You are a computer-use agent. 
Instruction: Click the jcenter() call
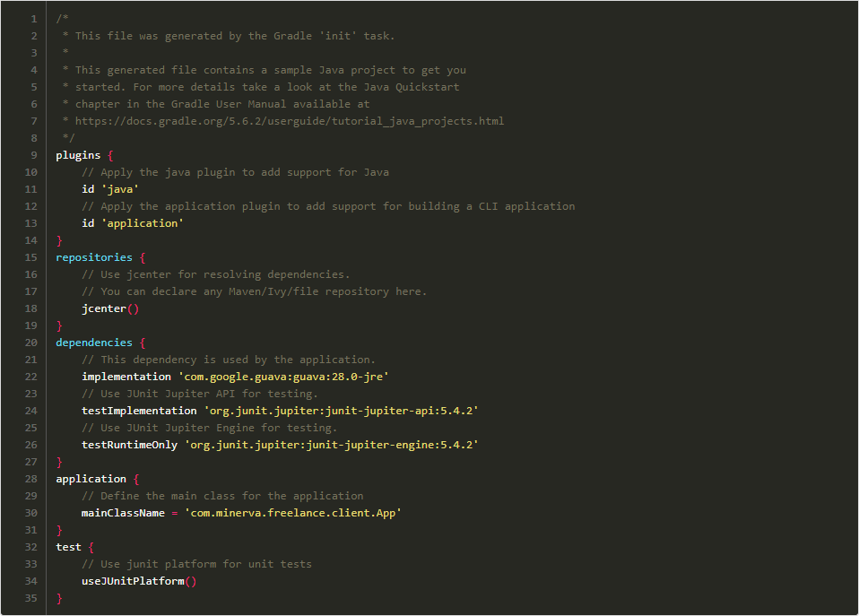(110, 308)
